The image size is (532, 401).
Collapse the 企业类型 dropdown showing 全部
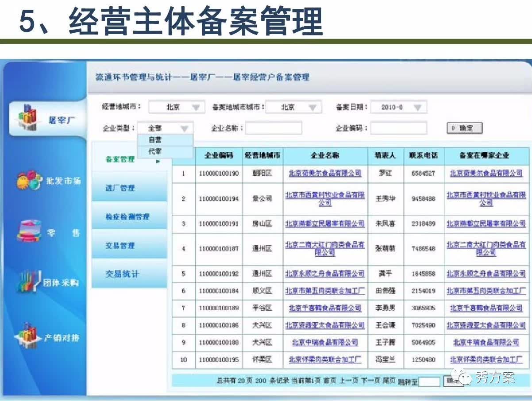click(x=166, y=128)
